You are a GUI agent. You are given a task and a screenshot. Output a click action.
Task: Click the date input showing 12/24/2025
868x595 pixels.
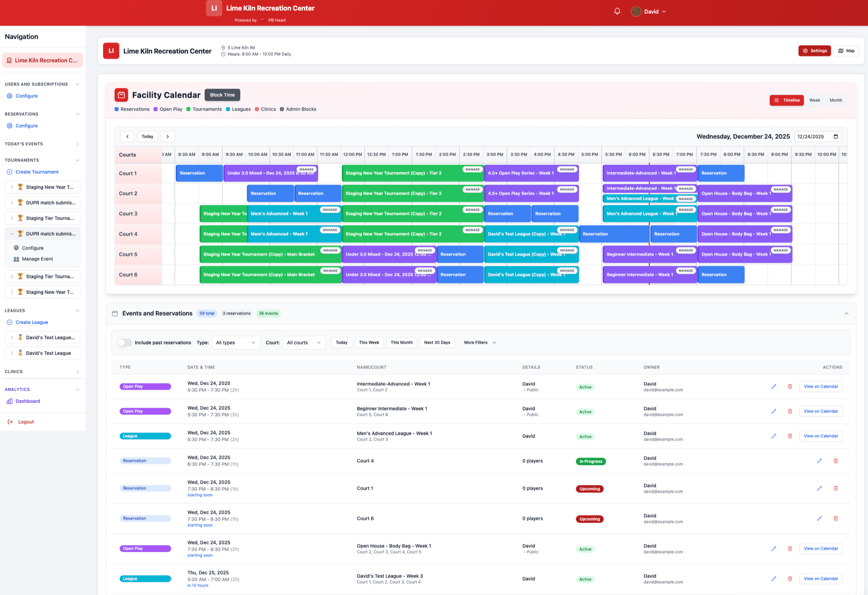pos(817,137)
